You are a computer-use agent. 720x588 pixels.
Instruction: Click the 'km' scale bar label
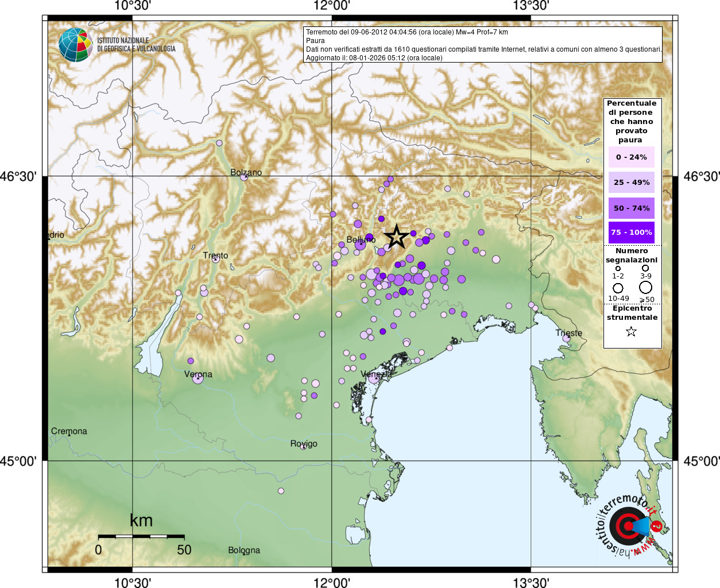point(141,520)
